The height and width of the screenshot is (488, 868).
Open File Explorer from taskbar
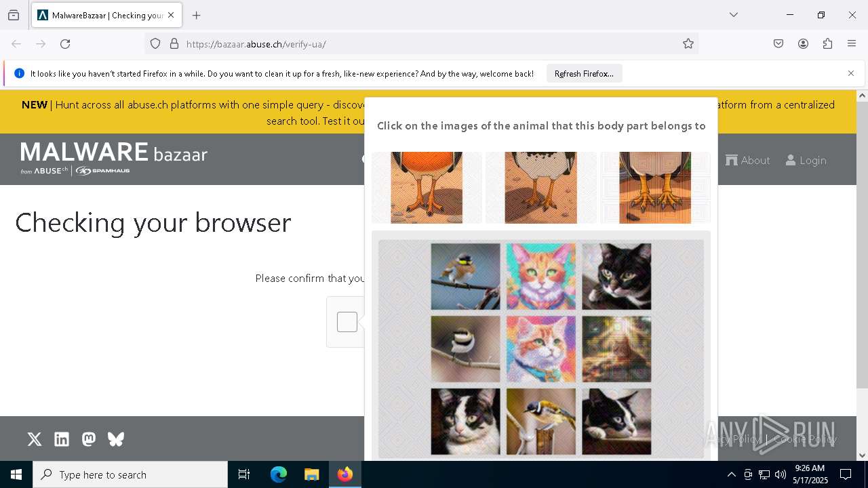pos(311,474)
